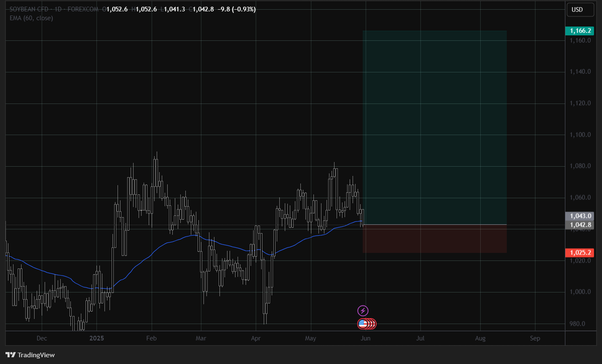Screen dimensions: 602x364
Task: Click the TradingView logo
Action: point(30,355)
